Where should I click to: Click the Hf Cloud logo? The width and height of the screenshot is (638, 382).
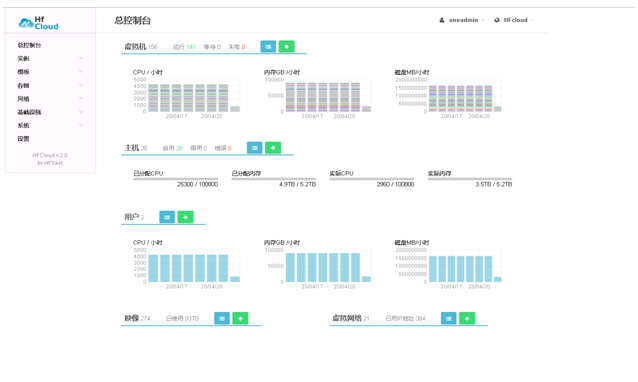39,23
